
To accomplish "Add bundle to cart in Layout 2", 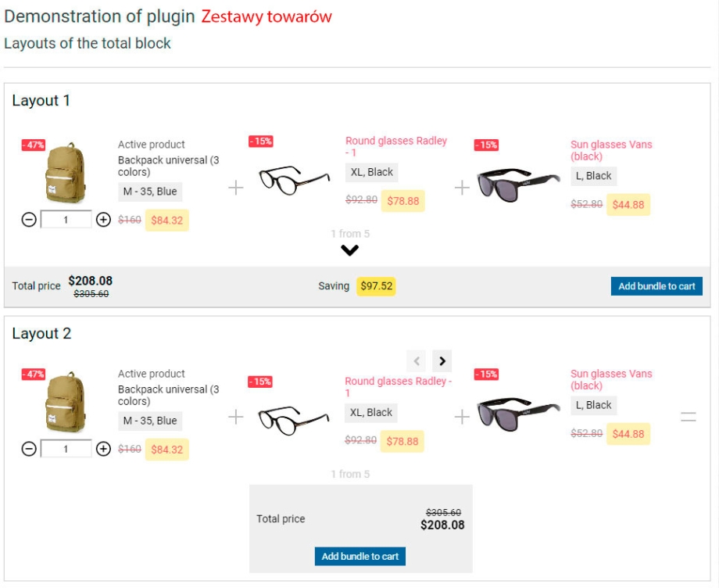I will coord(360,557).
